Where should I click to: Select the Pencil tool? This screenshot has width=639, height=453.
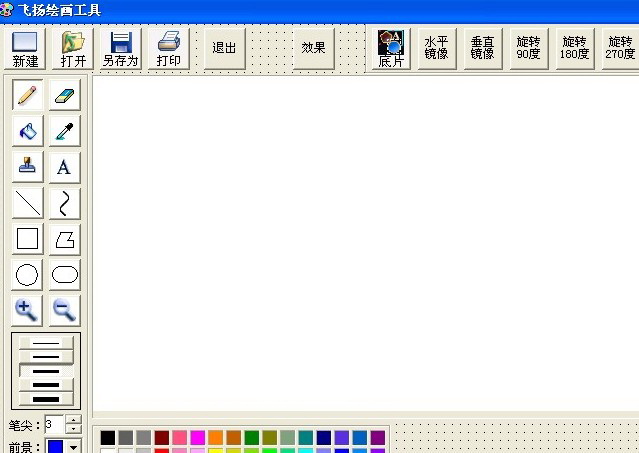pos(27,95)
